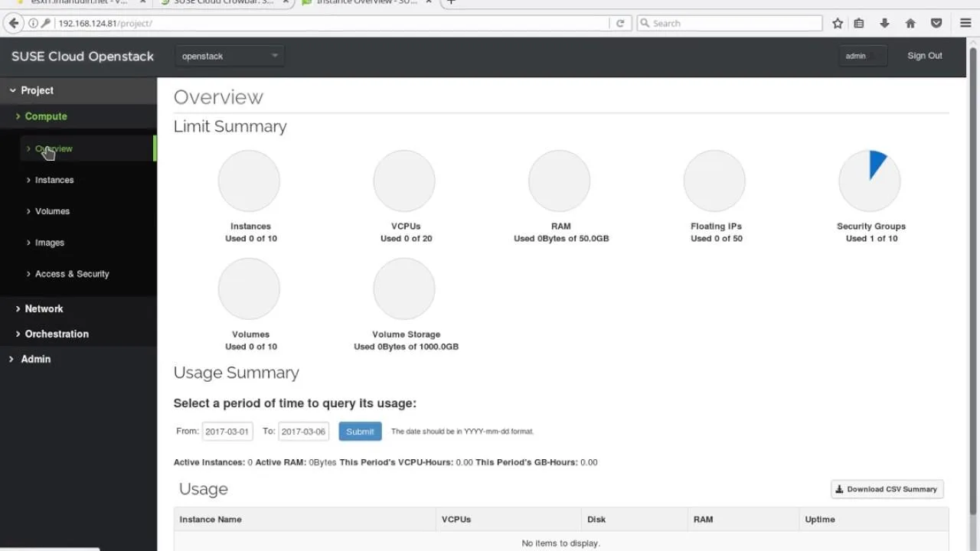Collapse the Compute sidebar group
Screen dimensions: 980x551
tap(78, 116)
